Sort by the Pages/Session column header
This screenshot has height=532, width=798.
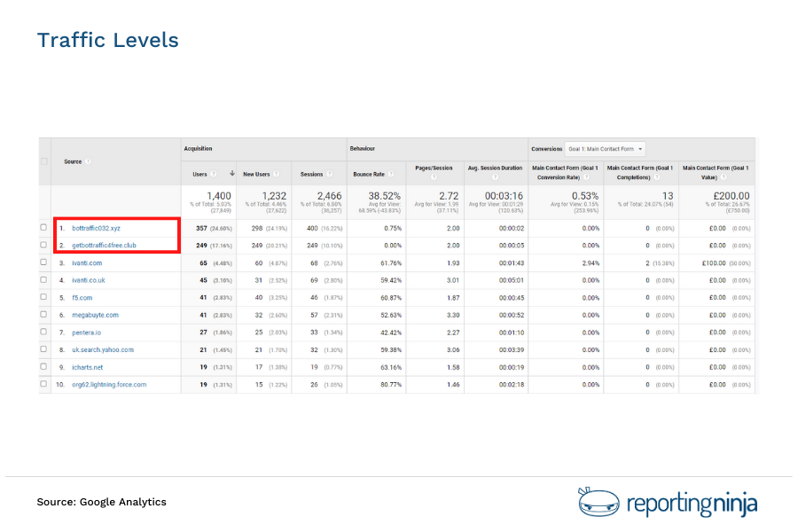pyautogui.click(x=434, y=168)
